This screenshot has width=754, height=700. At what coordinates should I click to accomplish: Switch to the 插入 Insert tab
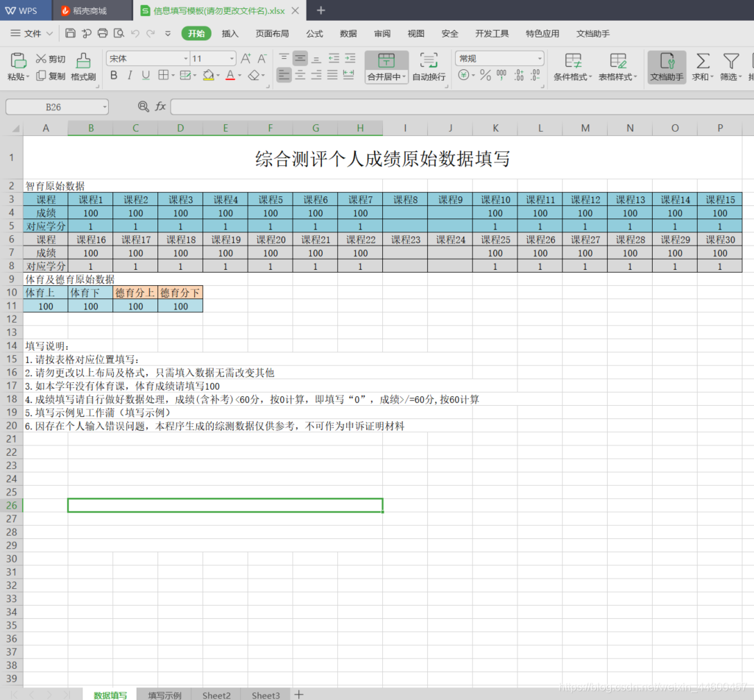click(x=230, y=33)
